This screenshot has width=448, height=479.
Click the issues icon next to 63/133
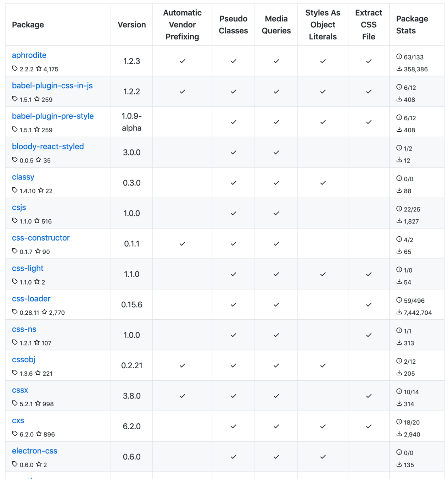[399, 56]
